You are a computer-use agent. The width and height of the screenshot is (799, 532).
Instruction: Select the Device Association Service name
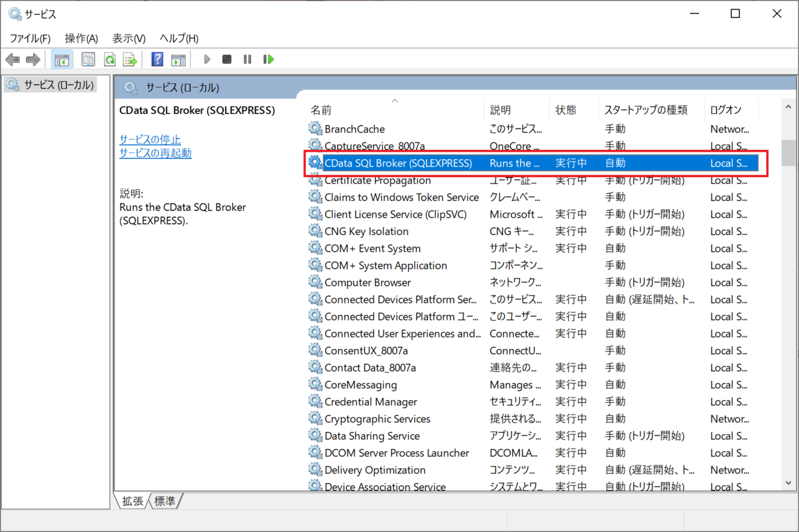point(385,487)
